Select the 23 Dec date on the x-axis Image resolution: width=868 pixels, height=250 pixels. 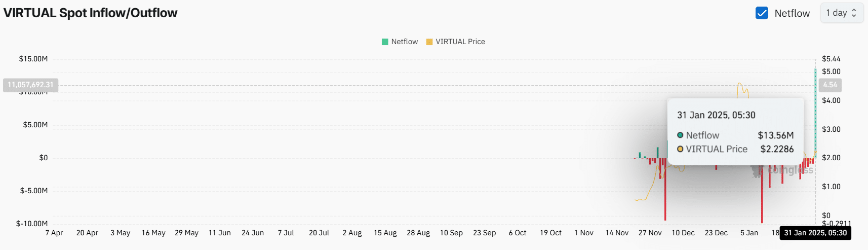(x=716, y=233)
